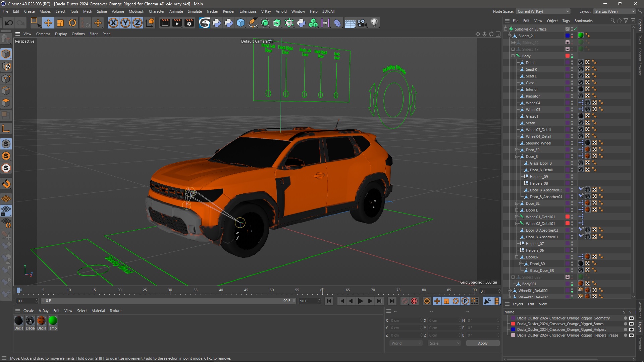Collapse the Door_B object tree

coord(517,157)
